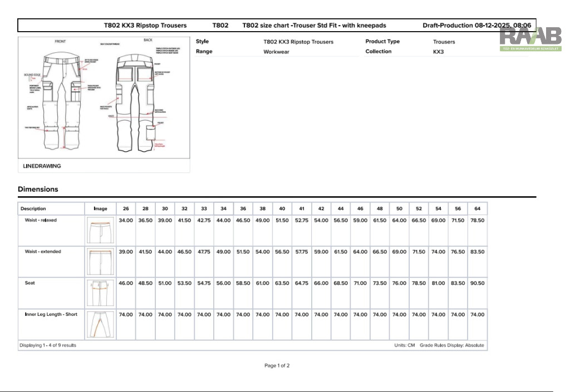Image resolution: width=570 pixels, height=392 pixels.
Task: Click Waist - relaxed value for size 40
Action: 282,221
